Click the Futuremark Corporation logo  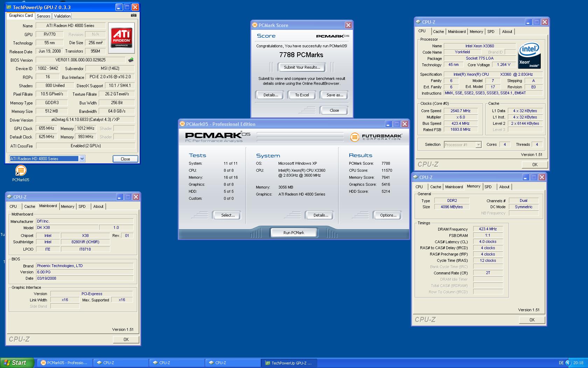(376, 137)
